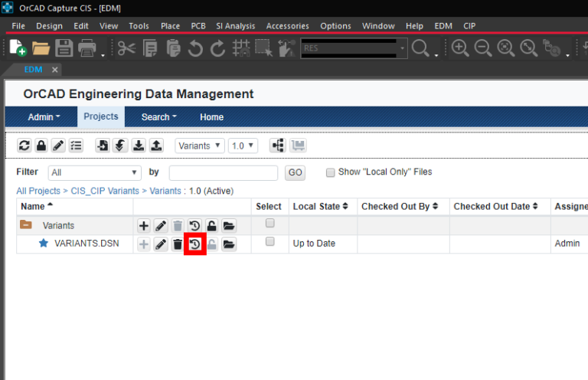This screenshot has width=588, height=380.
Task: Sort by the Name column header
Action: coord(37,206)
